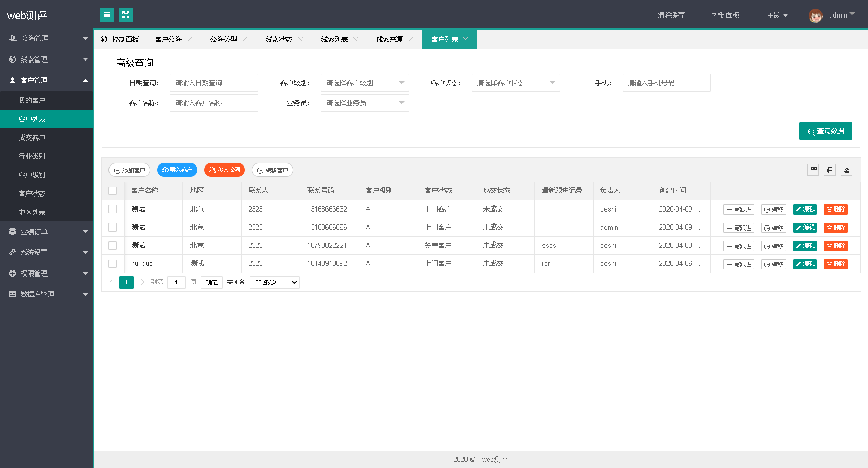
Task: Click the 导入客户 button
Action: click(177, 170)
